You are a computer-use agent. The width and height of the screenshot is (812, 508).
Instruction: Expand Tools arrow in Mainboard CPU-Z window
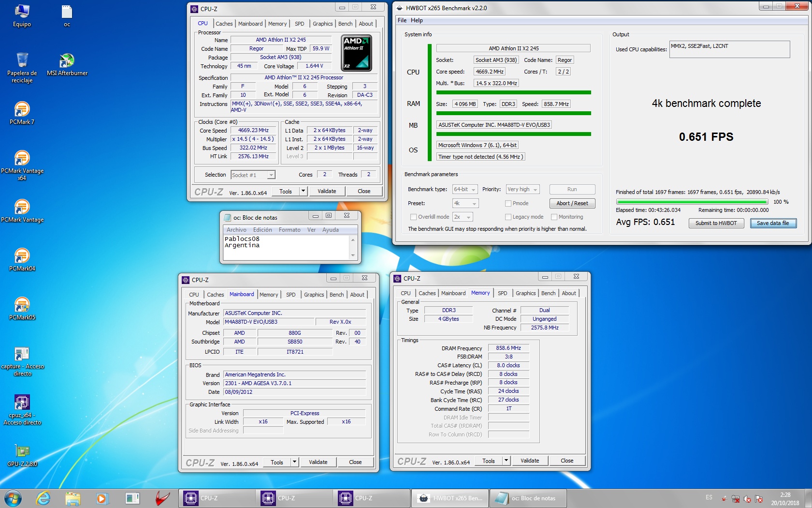(x=294, y=462)
